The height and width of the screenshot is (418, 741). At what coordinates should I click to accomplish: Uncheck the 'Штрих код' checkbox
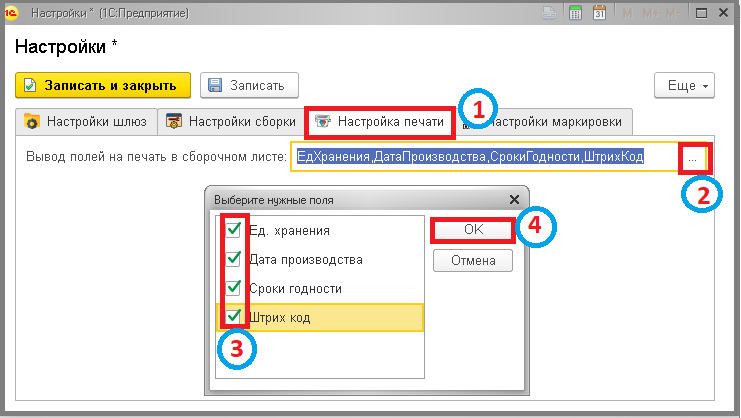pyautogui.click(x=232, y=317)
